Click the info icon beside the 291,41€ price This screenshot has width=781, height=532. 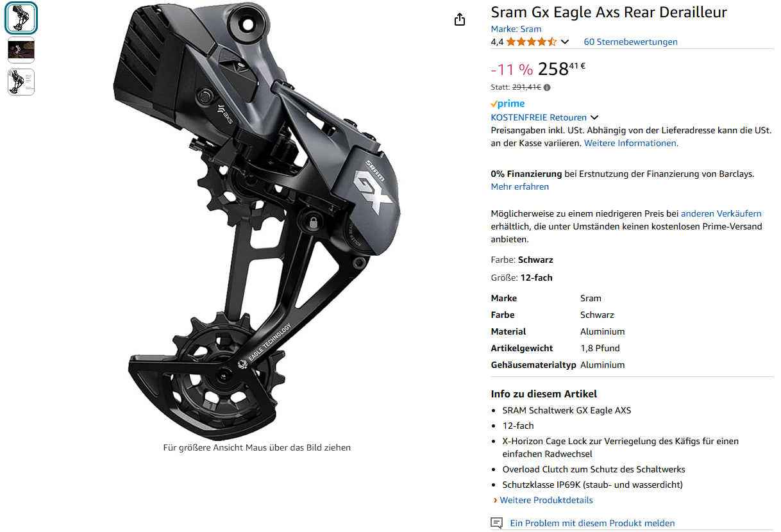pos(547,87)
